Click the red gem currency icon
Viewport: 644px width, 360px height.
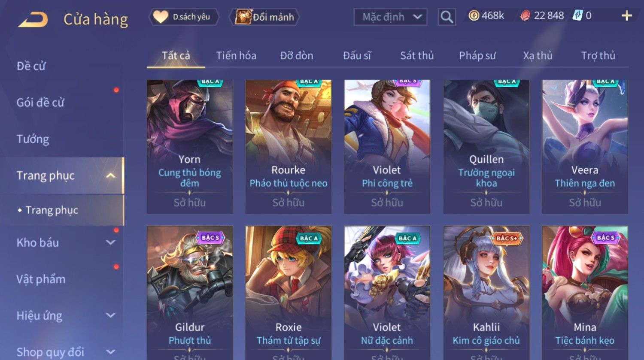(x=525, y=16)
